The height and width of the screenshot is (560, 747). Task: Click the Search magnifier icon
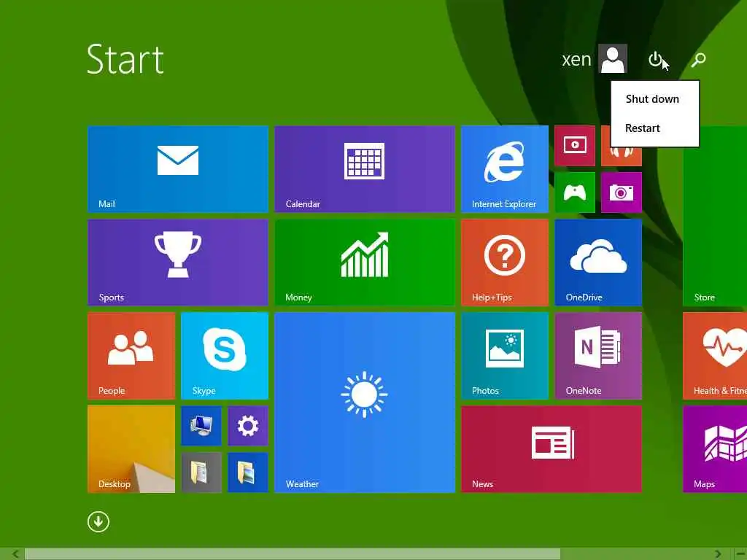tap(698, 60)
